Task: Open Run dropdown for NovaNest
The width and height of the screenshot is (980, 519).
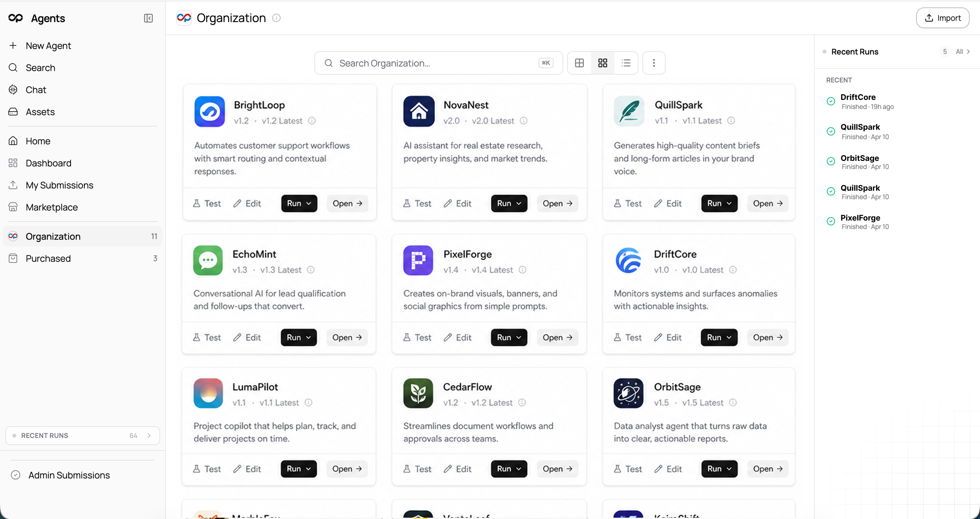Action: 509,203
